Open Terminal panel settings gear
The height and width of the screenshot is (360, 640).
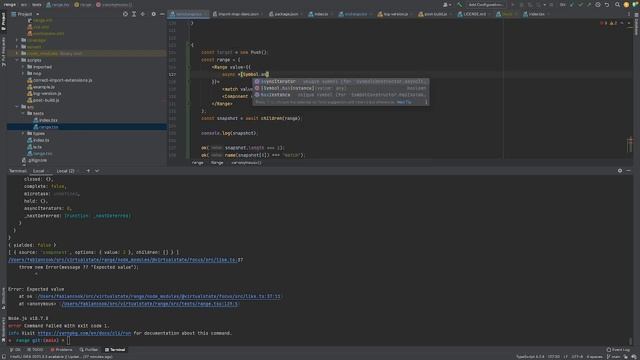point(620,171)
